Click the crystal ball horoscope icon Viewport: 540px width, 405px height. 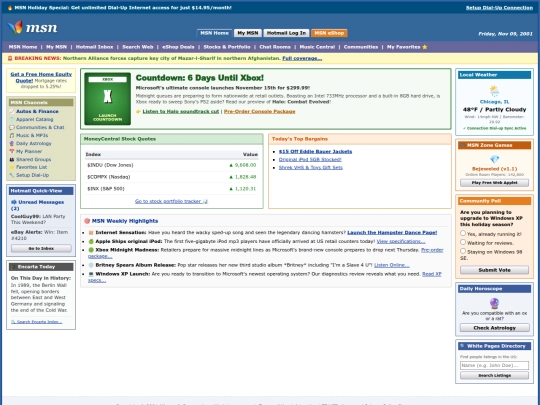[494, 303]
